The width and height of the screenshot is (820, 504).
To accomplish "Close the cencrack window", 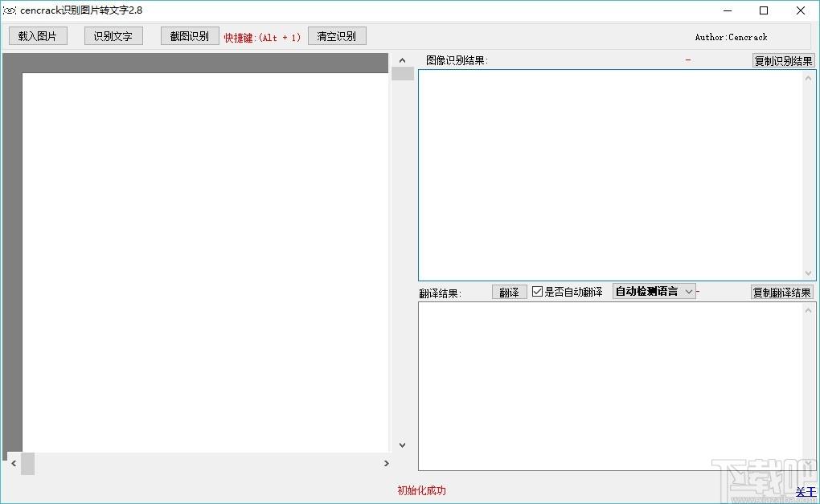I will 800,10.
